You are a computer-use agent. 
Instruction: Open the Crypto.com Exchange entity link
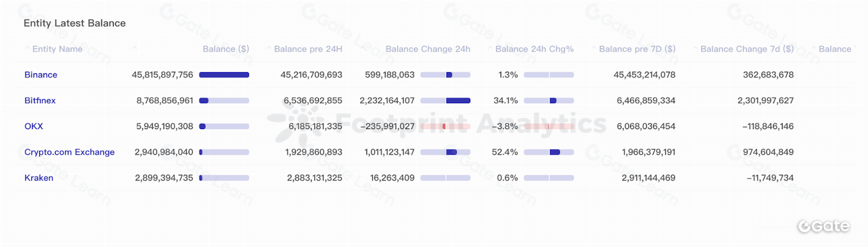click(x=69, y=152)
